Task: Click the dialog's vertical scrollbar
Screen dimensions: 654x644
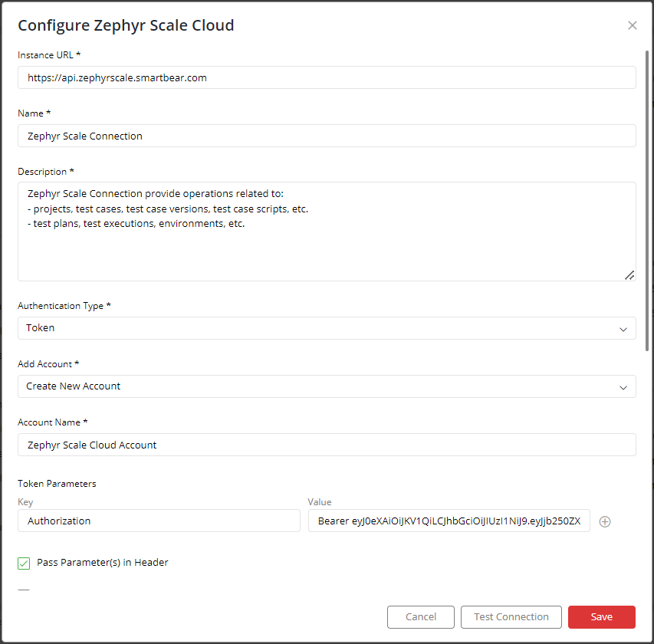Action: [647, 200]
